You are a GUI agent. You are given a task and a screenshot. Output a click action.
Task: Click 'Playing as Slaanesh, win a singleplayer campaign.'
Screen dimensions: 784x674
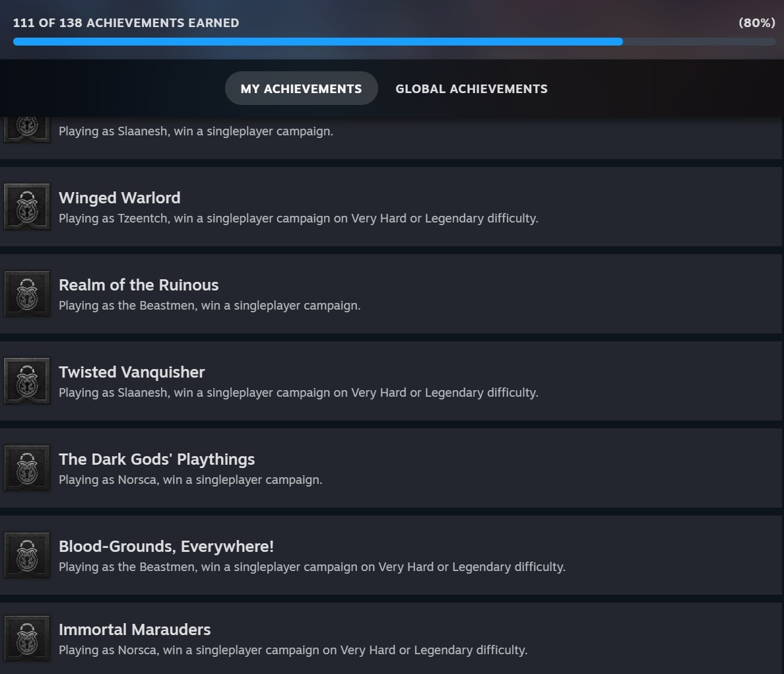pos(196,131)
